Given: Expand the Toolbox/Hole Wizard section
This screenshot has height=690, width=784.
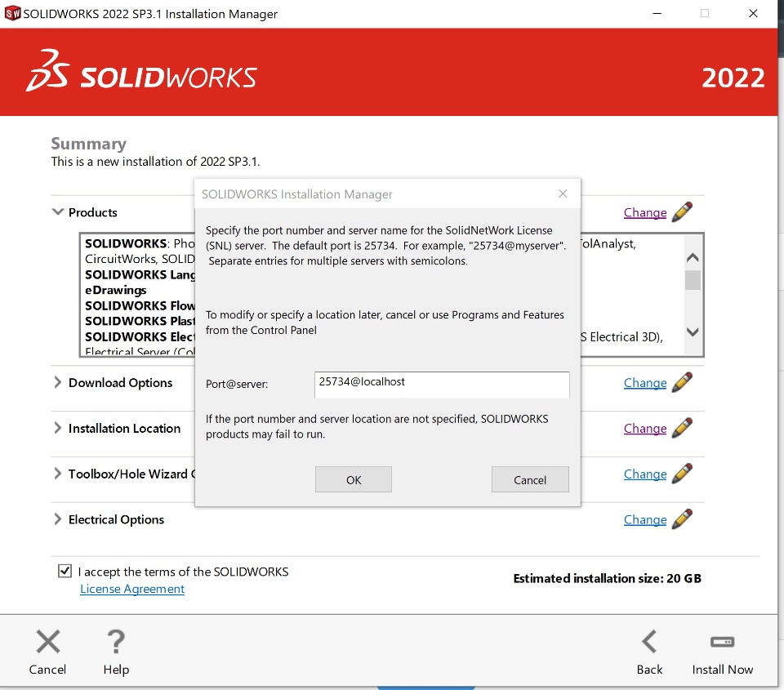Looking at the screenshot, I should click(x=58, y=474).
